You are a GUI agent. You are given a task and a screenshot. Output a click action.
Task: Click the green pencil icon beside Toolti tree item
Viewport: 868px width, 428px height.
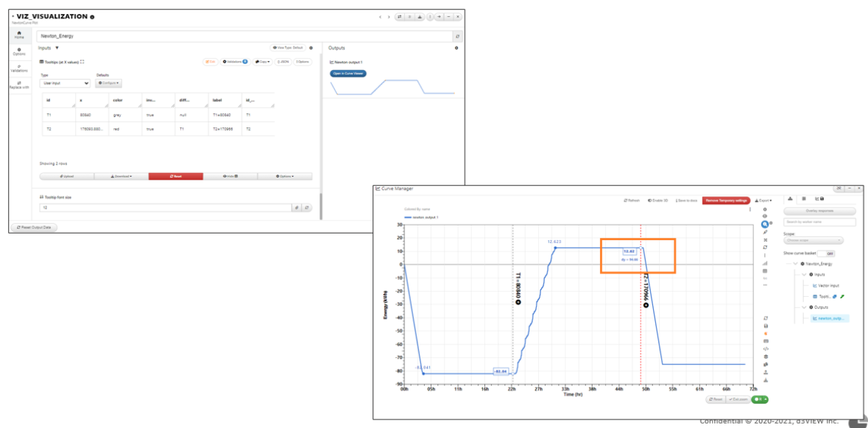(x=842, y=297)
